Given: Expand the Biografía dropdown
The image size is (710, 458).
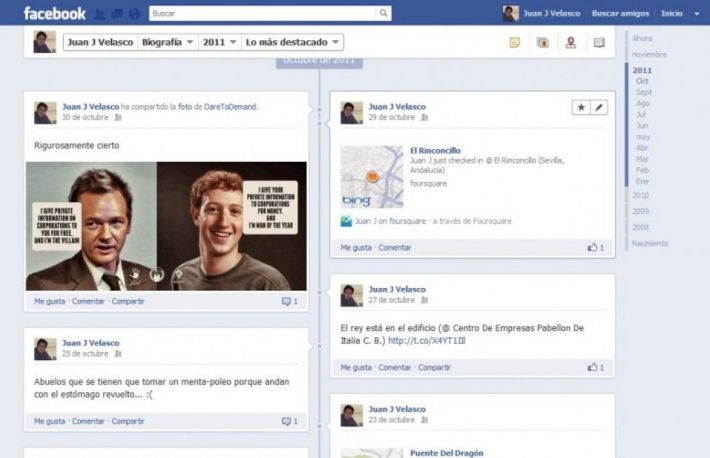Looking at the screenshot, I should pyautogui.click(x=167, y=42).
